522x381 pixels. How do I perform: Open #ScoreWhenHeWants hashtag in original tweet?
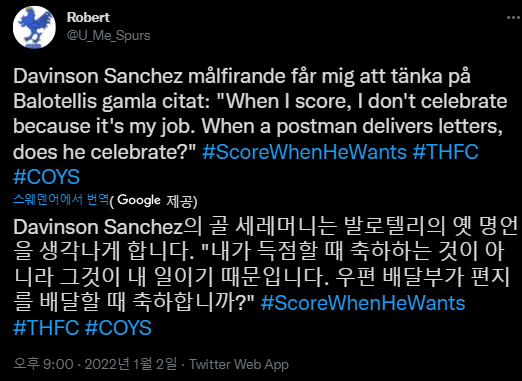click(x=304, y=152)
